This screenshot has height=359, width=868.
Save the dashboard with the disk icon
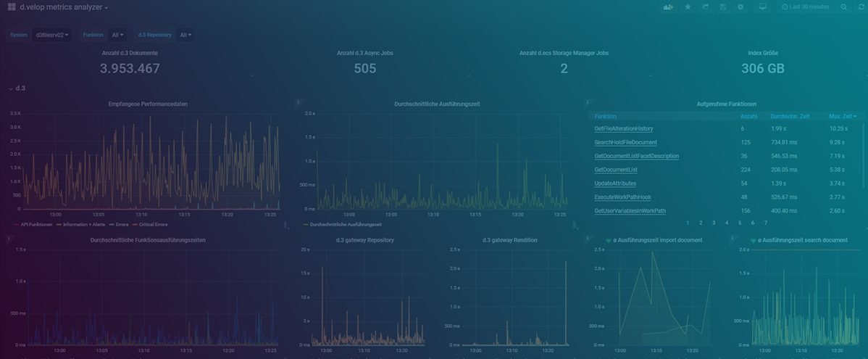(x=723, y=7)
